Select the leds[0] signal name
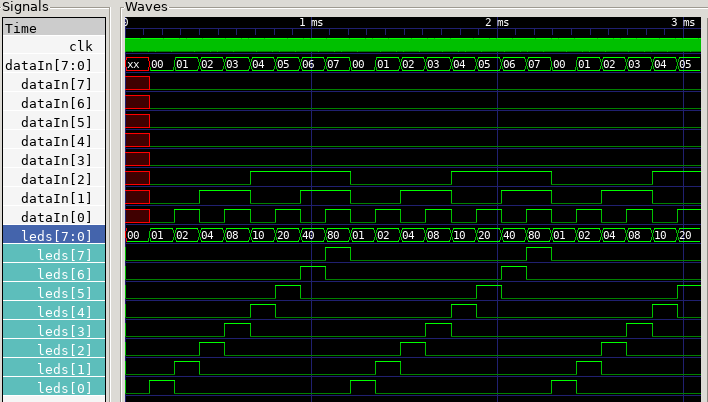Screen dimensions: 708x402 [65, 388]
